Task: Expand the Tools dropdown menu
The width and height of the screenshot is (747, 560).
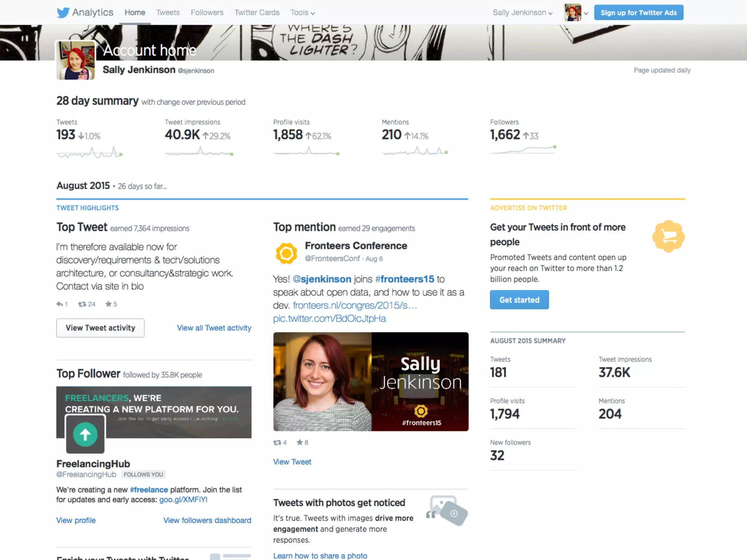Action: (302, 13)
